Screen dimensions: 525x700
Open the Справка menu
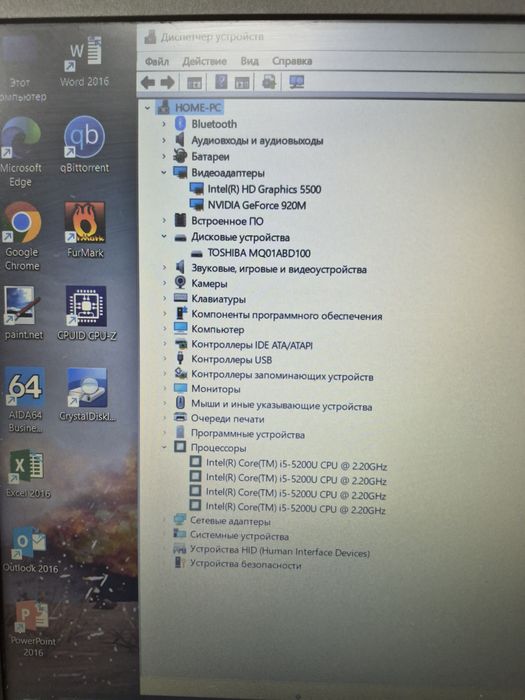pyautogui.click(x=292, y=61)
